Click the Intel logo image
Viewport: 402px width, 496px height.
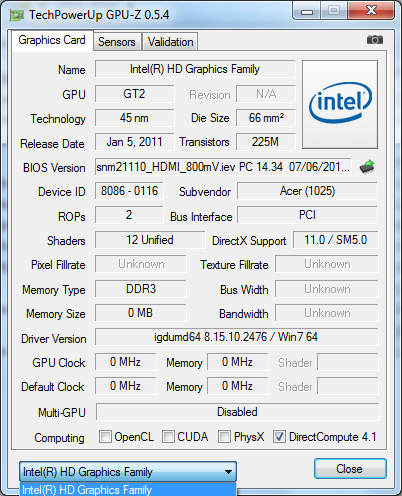tap(340, 104)
